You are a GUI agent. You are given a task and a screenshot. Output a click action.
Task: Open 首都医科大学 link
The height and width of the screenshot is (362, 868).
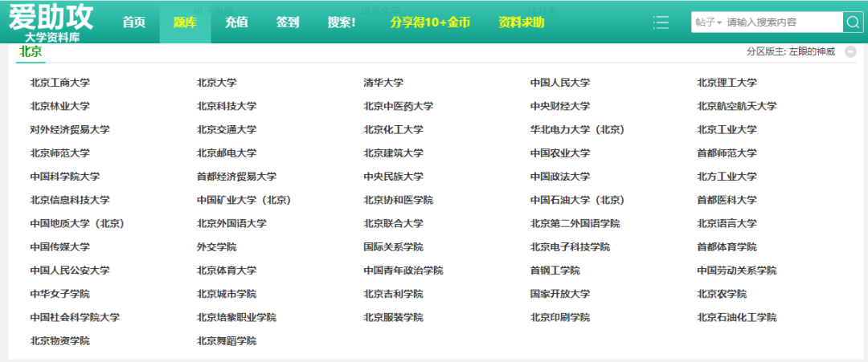(727, 200)
